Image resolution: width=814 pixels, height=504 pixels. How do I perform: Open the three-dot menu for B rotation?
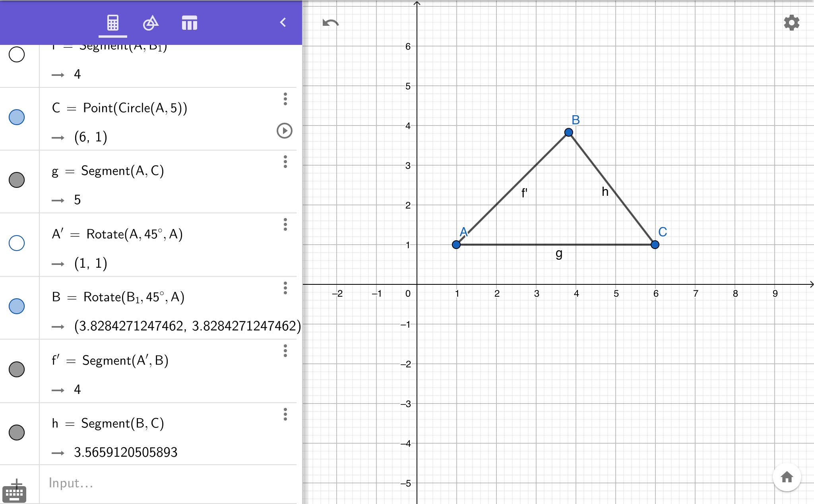(x=285, y=288)
